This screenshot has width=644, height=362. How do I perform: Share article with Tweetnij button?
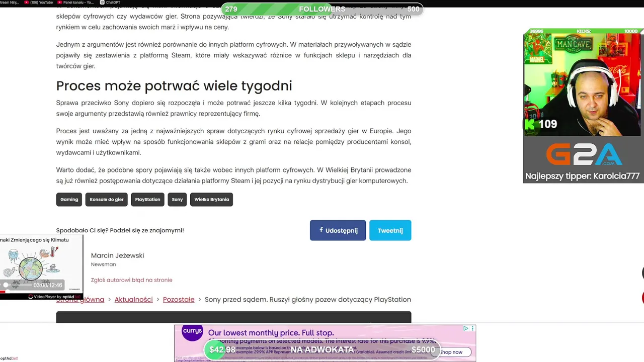click(x=390, y=230)
